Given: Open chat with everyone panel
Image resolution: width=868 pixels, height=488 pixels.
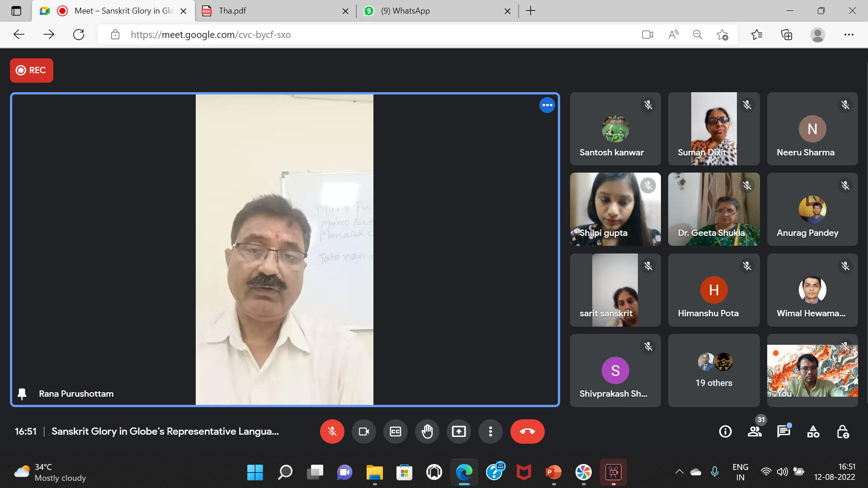Looking at the screenshot, I should (783, 432).
